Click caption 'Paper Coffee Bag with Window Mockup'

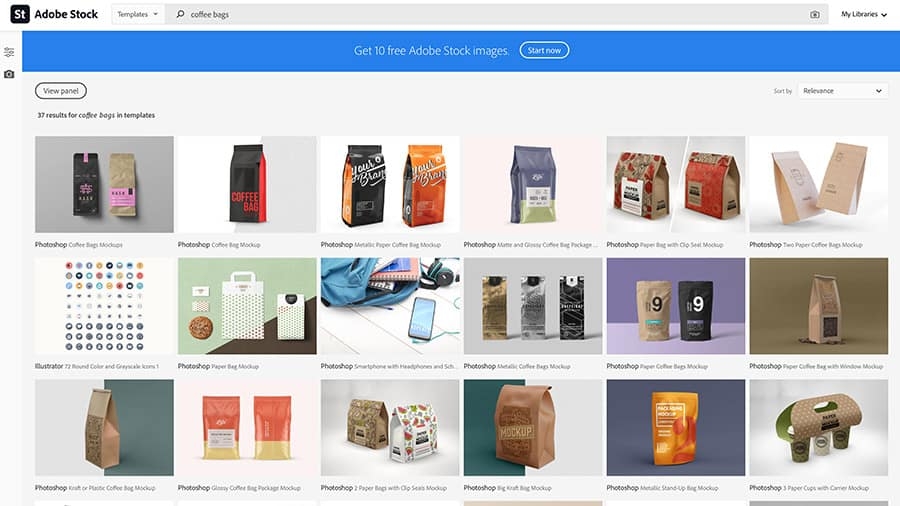click(833, 366)
